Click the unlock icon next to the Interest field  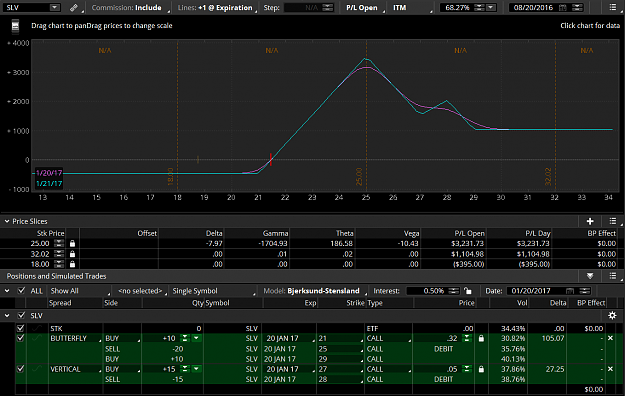(x=468, y=291)
